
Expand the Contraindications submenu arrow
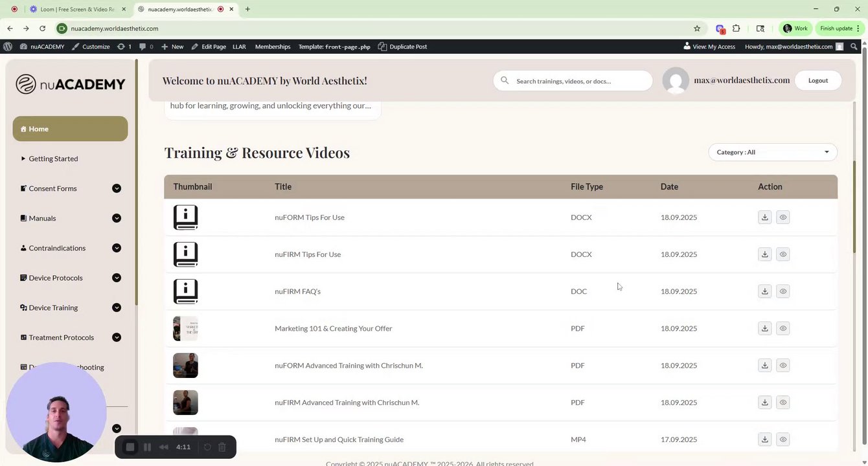point(117,248)
